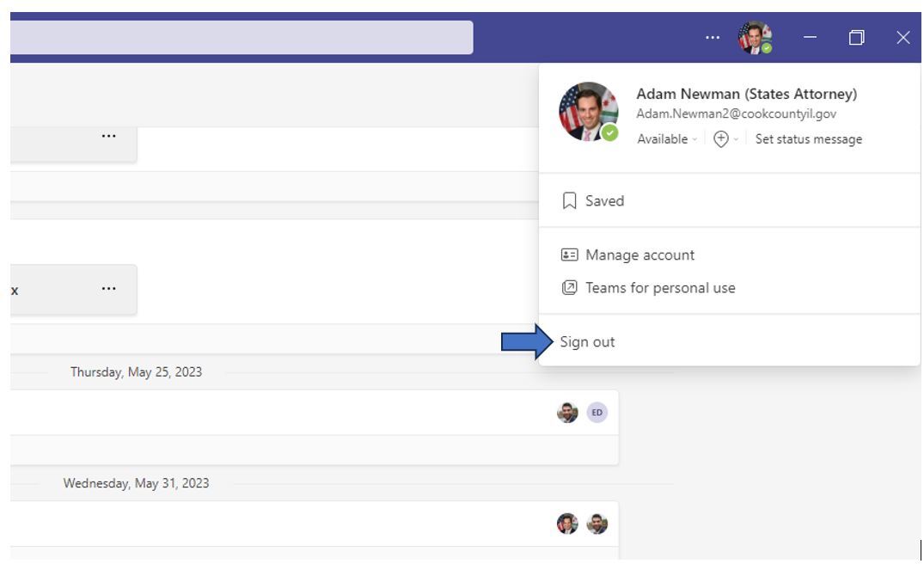Open more options ellipsis on the upper card
The width and height of the screenshot is (924, 570).
(x=108, y=136)
